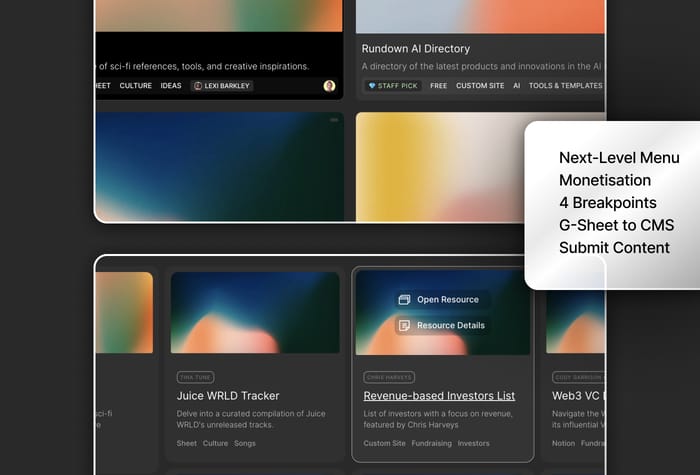Click the Juice WRLD Tracker thumbnail image

[x=255, y=312]
